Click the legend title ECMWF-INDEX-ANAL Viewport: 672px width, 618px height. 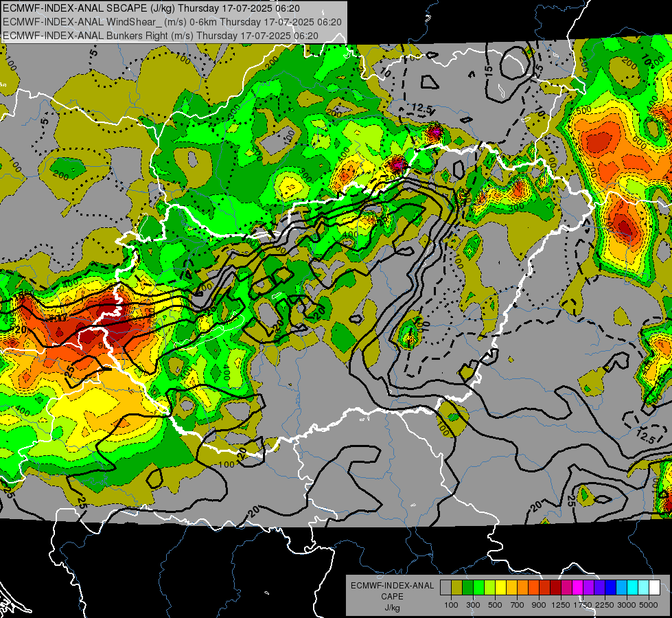pos(392,586)
